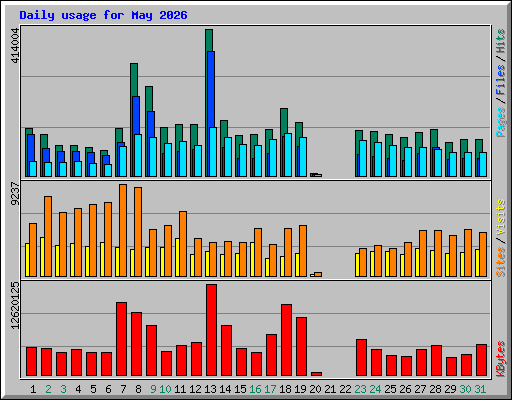Click the red KBytes bar for day 31
Image resolution: width=512 pixels, height=400 pixels.
(x=481, y=360)
